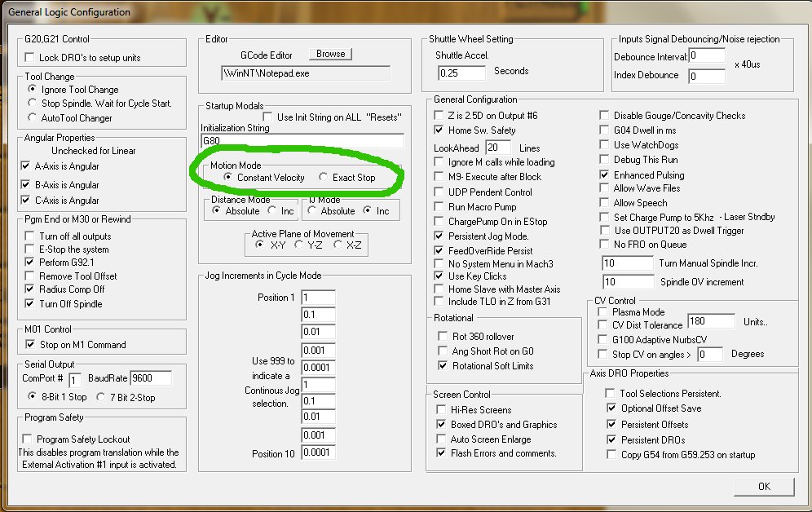Toggle Home Sw. Safety checkbox
The height and width of the screenshot is (512, 812).
coord(439,130)
